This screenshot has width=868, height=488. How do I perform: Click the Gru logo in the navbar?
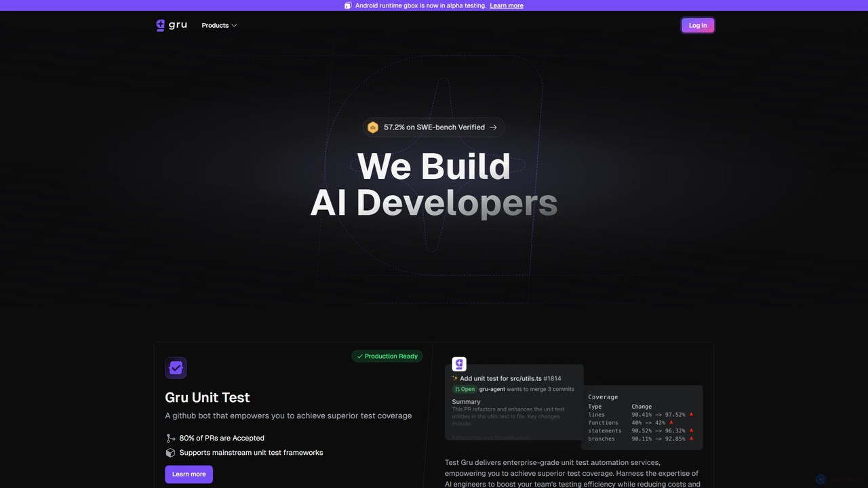(171, 25)
